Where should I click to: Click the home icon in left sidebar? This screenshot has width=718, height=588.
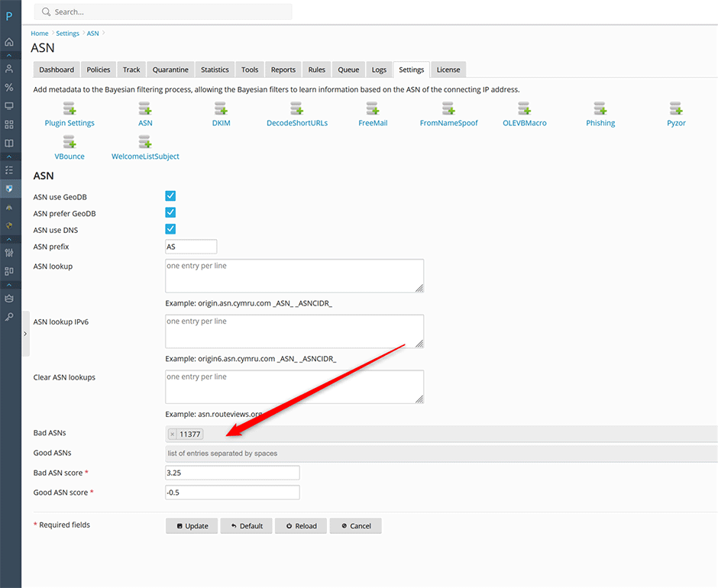(x=9, y=42)
